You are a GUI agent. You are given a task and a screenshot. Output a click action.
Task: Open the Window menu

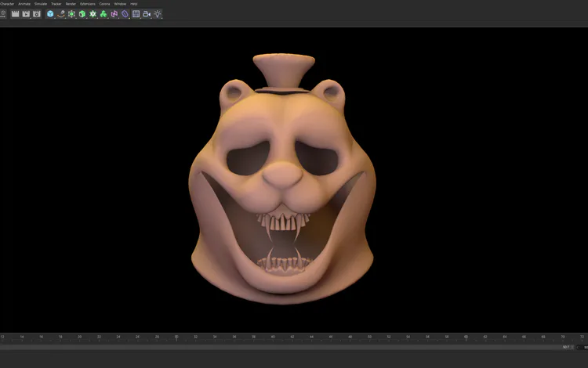click(x=120, y=4)
